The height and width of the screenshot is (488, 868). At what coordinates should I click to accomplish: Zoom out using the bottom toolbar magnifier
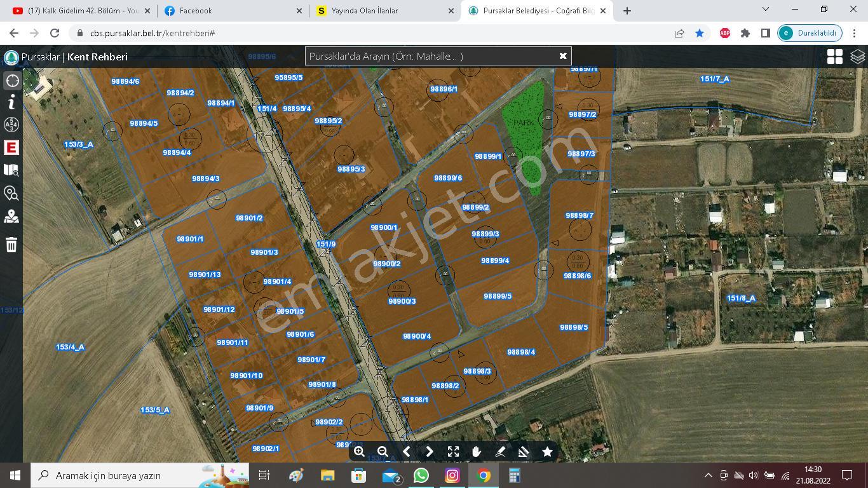pos(383,451)
